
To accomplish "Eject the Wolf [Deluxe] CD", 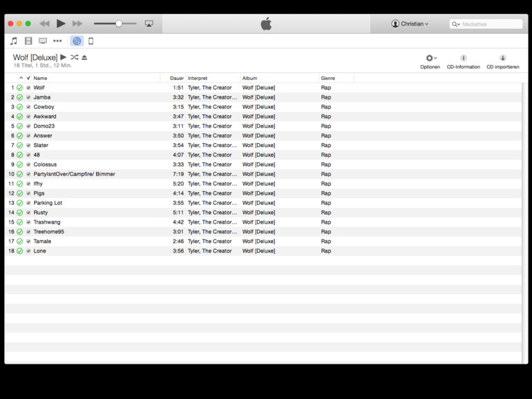I will [x=84, y=57].
